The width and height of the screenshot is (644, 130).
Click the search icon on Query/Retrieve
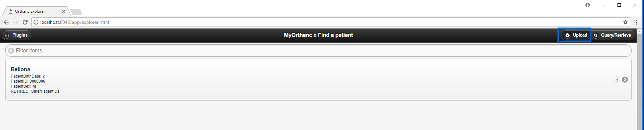pyautogui.click(x=595, y=35)
